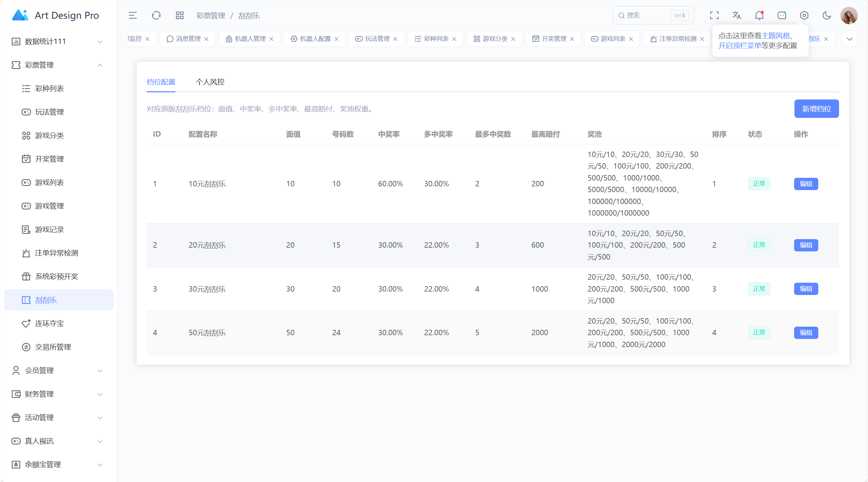Screen dimensions: 868x482
Task: Expand the 会员管理 menu
Action: [x=59, y=371]
